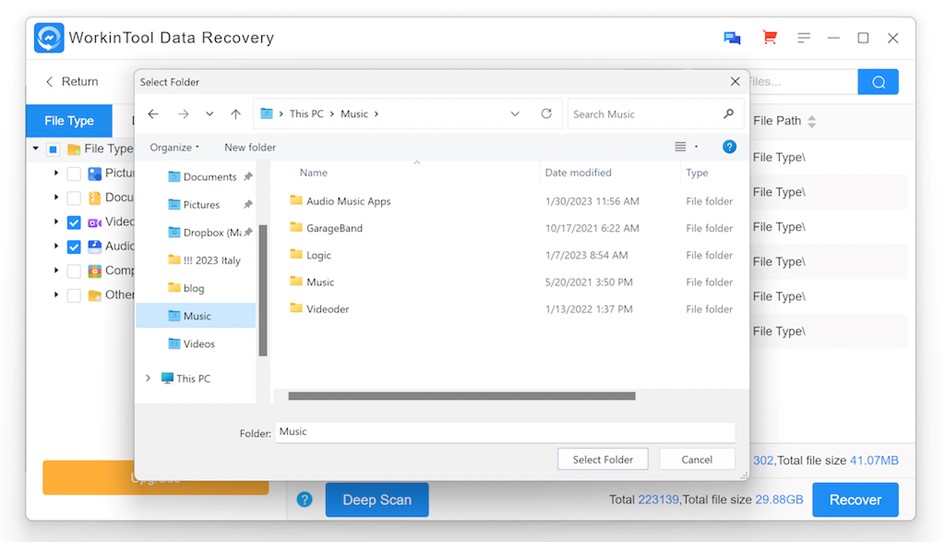The width and height of the screenshot is (945, 542).
Task: Click the horizontal scrollbar in file list
Action: point(462,396)
